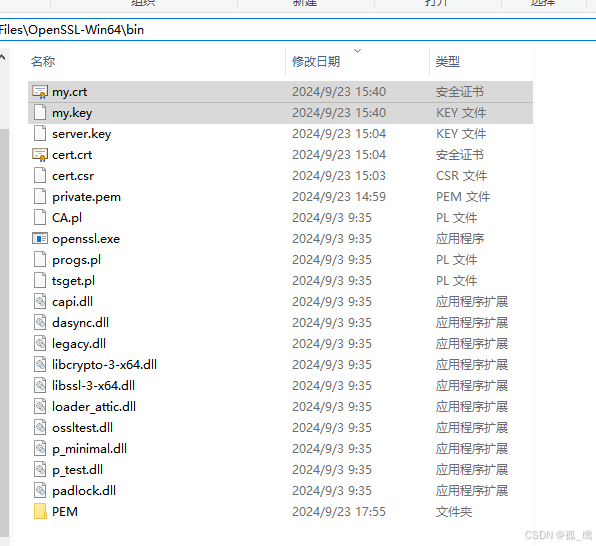Screen dimensions: 596x546
Task: Select the PEM folder name
Action: (x=65, y=512)
